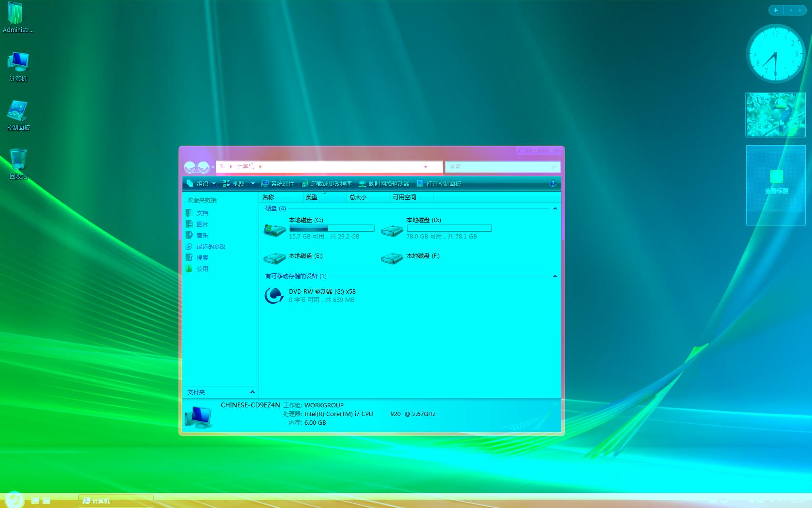Open the explorer help icon
The height and width of the screenshot is (508, 812).
tap(553, 183)
